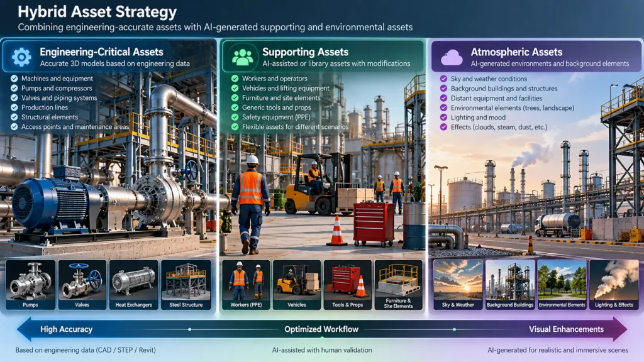Click 'AI-assisted with human validation' caption
Screen dimensions: 644x362
point(322,350)
